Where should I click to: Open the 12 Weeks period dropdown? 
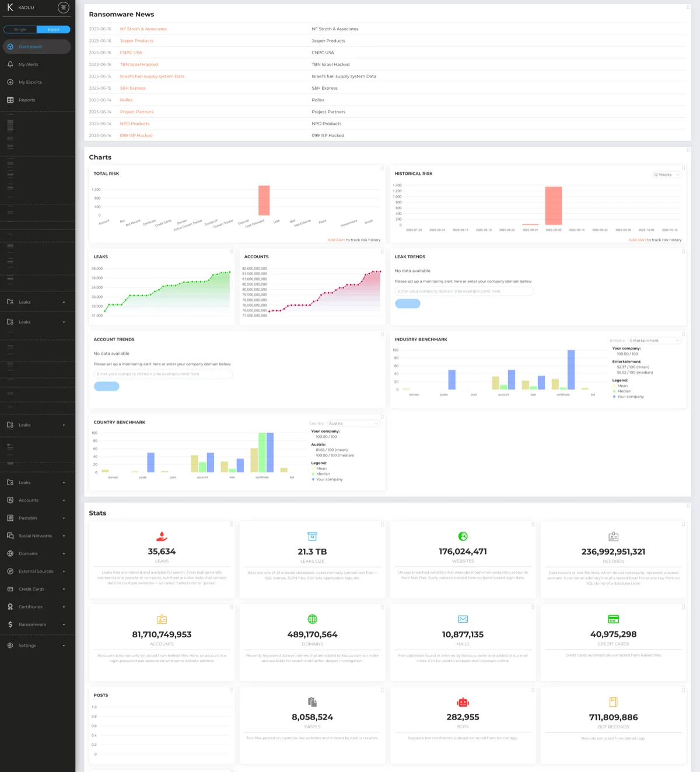pos(666,175)
